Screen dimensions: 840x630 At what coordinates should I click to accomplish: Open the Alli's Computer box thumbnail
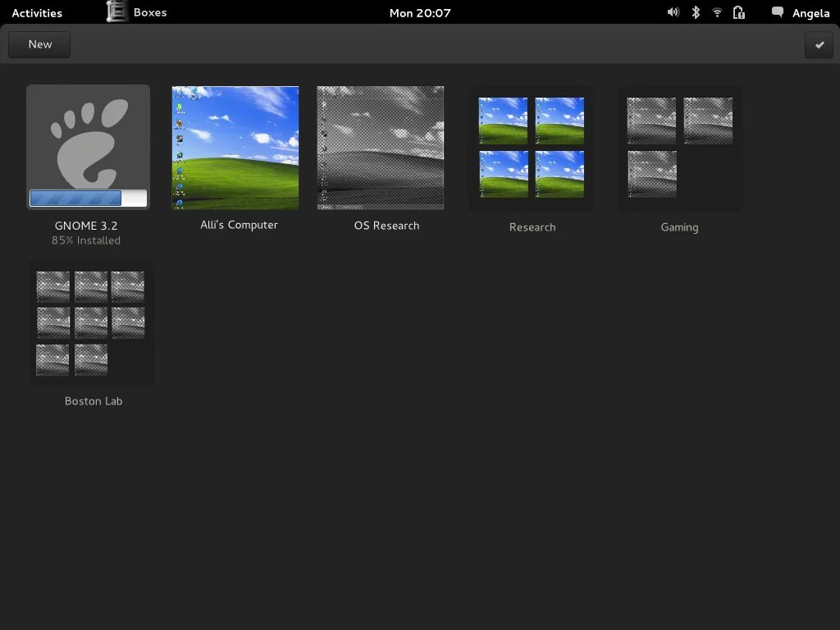pyautogui.click(x=235, y=148)
